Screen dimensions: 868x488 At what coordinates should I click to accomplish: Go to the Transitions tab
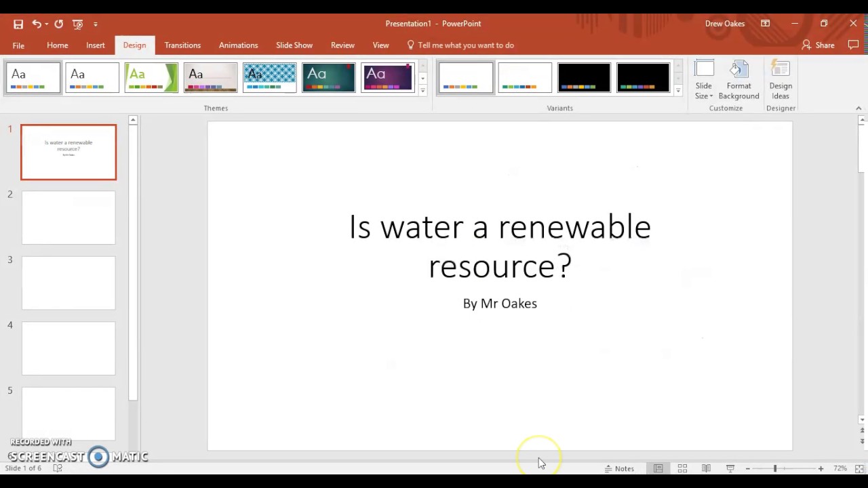[182, 45]
